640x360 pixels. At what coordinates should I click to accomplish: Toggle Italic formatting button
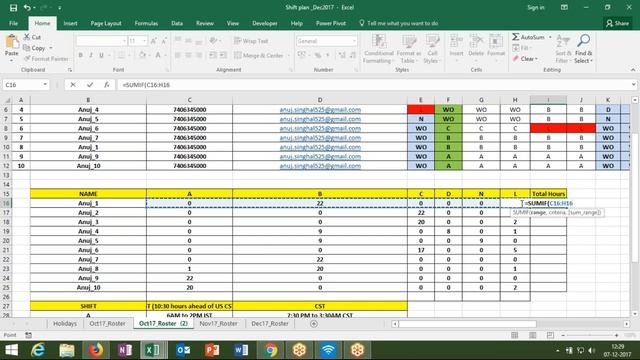[x=91, y=55]
